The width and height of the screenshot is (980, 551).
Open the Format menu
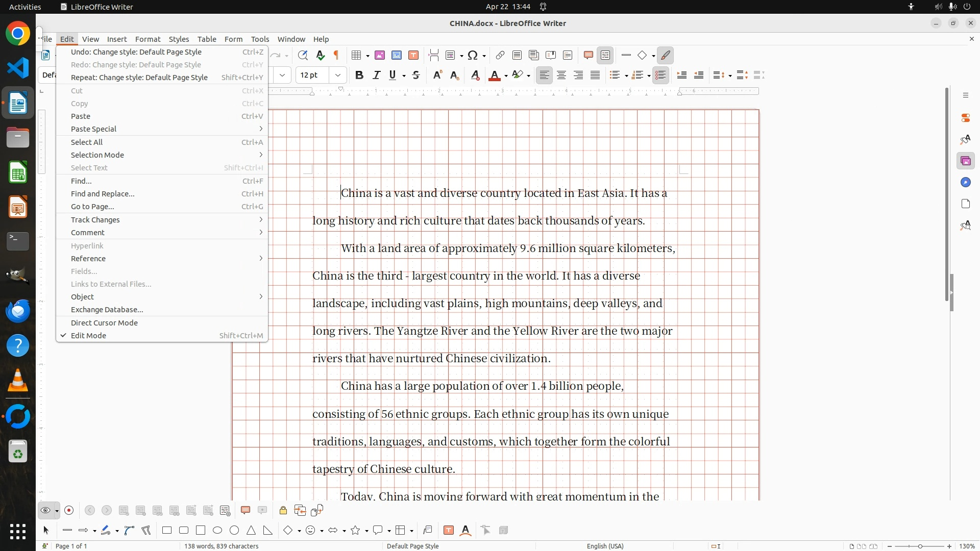(148, 39)
